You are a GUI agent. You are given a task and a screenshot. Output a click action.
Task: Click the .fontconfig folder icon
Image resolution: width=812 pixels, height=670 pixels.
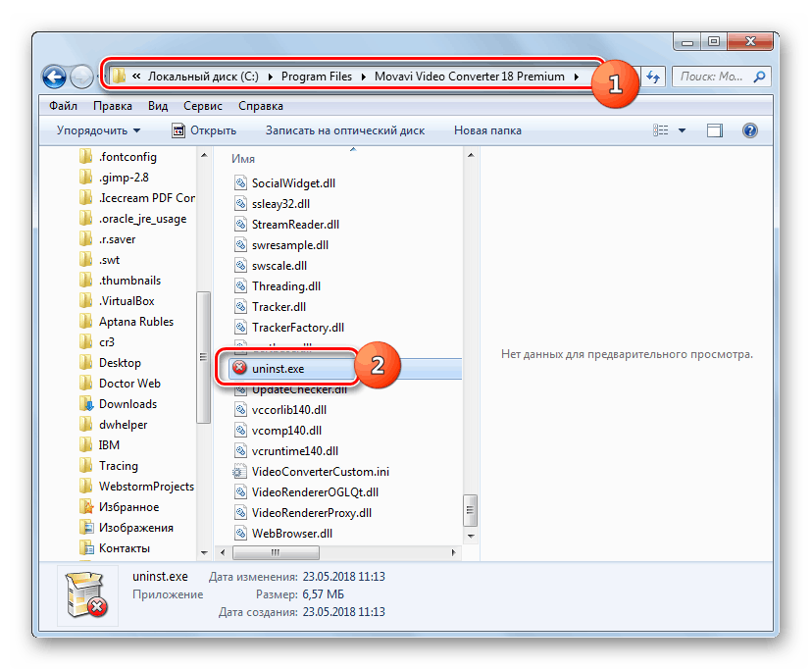point(86,157)
